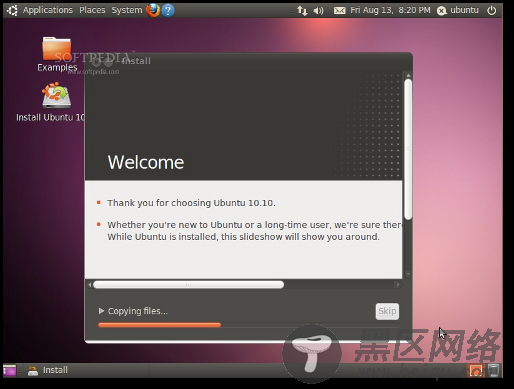Image resolution: width=514 pixels, height=389 pixels.
Task: Click the Skip button
Action: [387, 311]
